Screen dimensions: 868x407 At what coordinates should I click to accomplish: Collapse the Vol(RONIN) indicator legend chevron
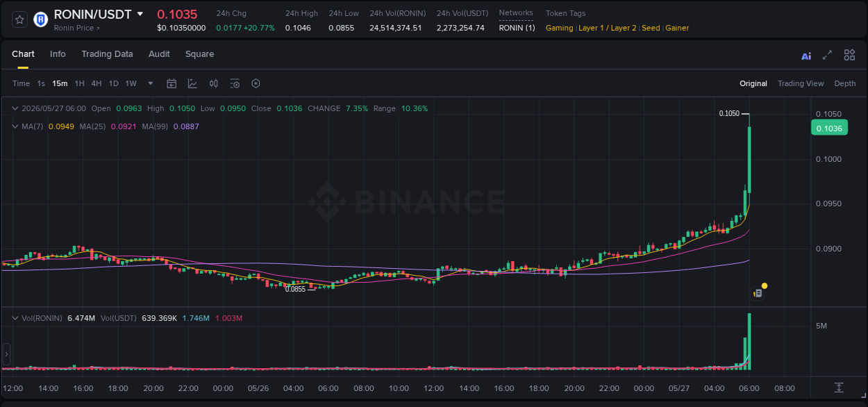(x=15, y=318)
